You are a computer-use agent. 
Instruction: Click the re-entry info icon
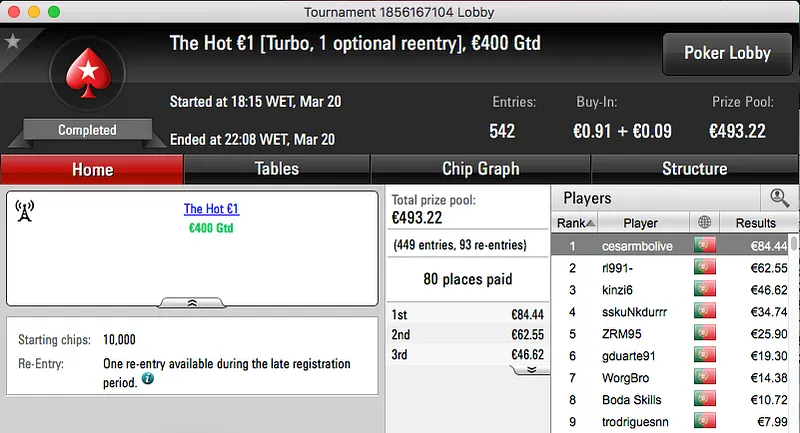(x=148, y=381)
